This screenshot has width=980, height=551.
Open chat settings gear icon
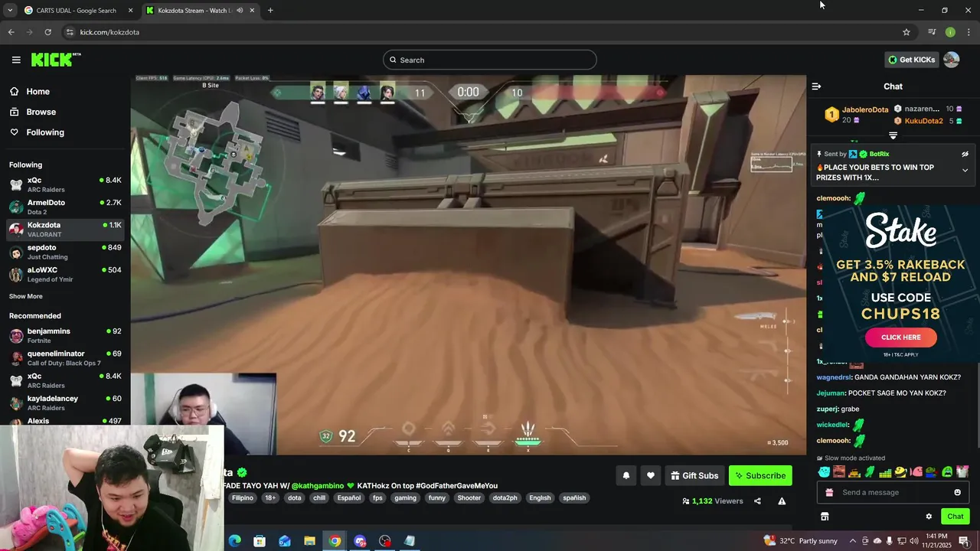pyautogui.click(x=929, y=517)
